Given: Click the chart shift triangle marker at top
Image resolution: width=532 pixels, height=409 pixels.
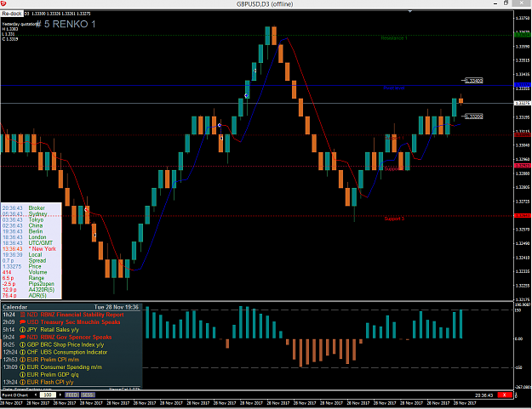Looking at the screenshot, I should (410, 12).
